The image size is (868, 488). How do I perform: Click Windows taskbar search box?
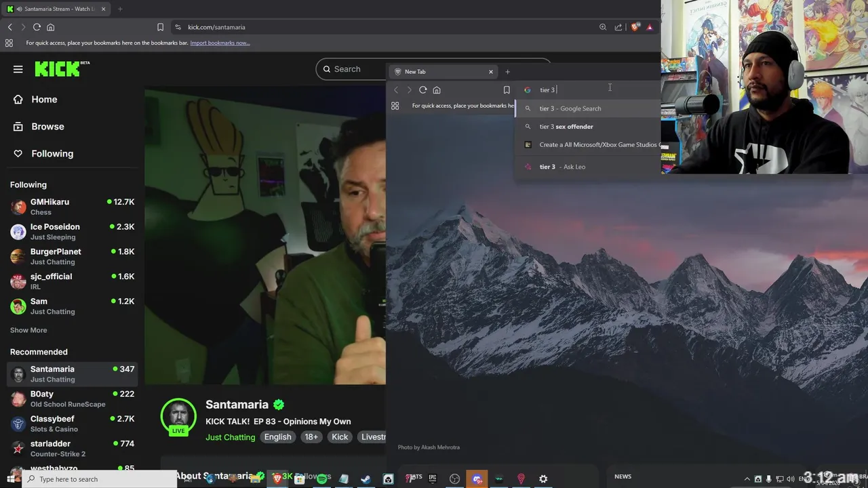(x=100, y=479)
